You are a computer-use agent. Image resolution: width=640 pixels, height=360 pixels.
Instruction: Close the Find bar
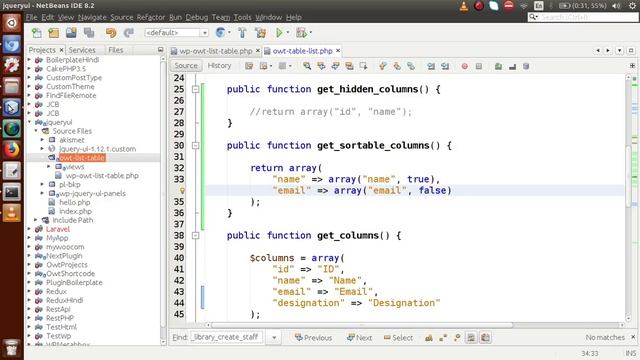[x=633, y=337]
